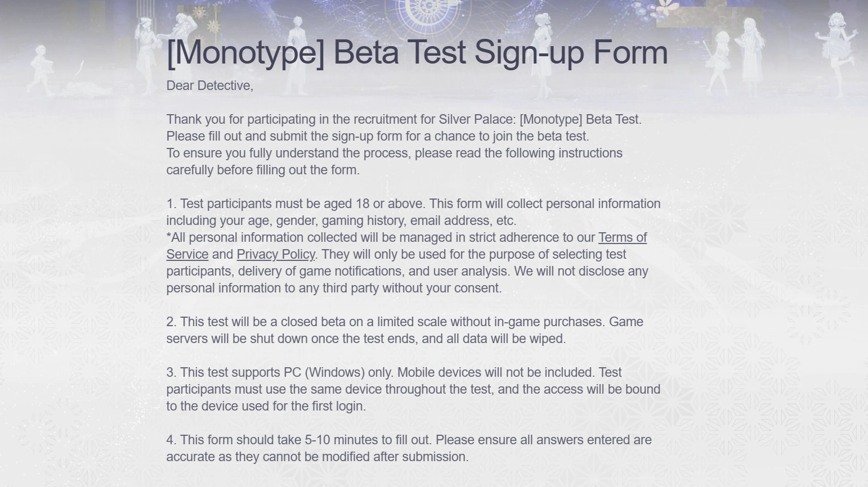Image resolution: width=868 pixels, height=487 pixels.
Task: Select the "Silver Palace" game name text
Action: coord(477,120)
